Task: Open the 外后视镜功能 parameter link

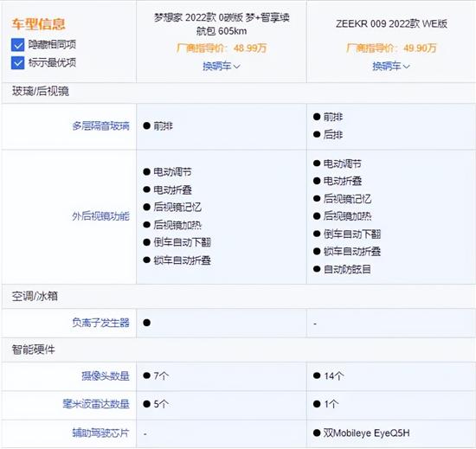Action: click(x=100, y=216)
